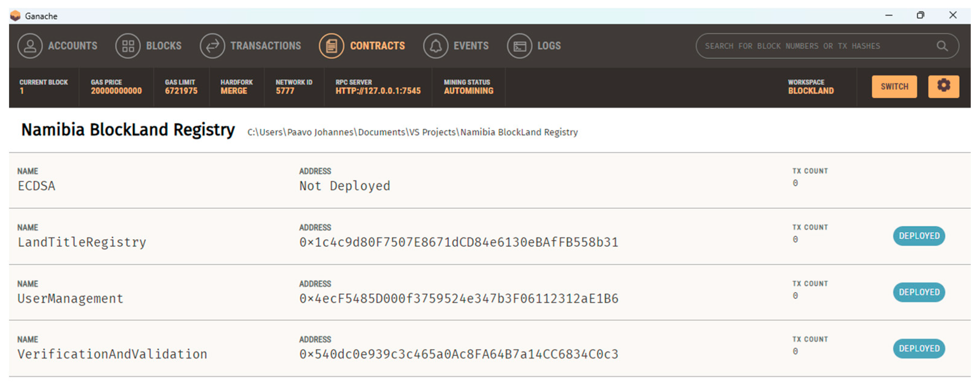This screenshot has height=385, width=980.
Task: Click the Ganache logo in title bar
Action: (15, 16)
